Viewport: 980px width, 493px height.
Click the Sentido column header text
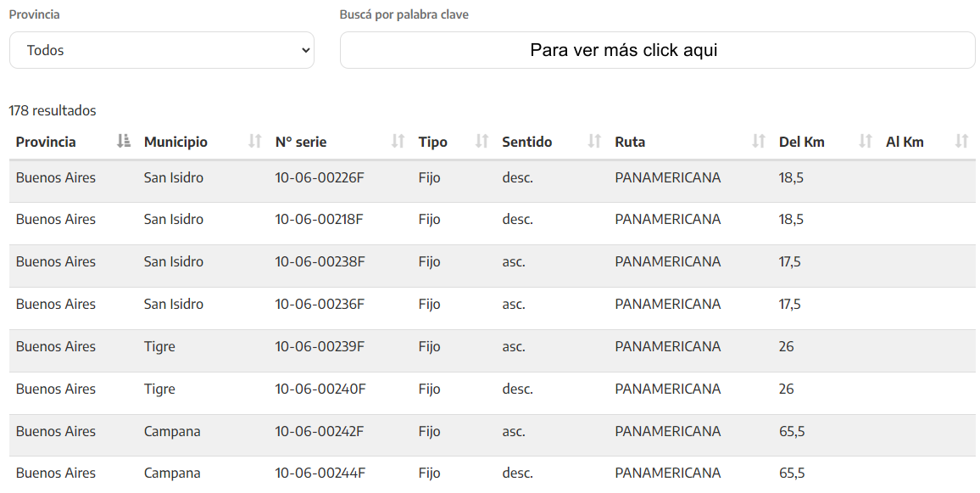[x=526, y=142]
